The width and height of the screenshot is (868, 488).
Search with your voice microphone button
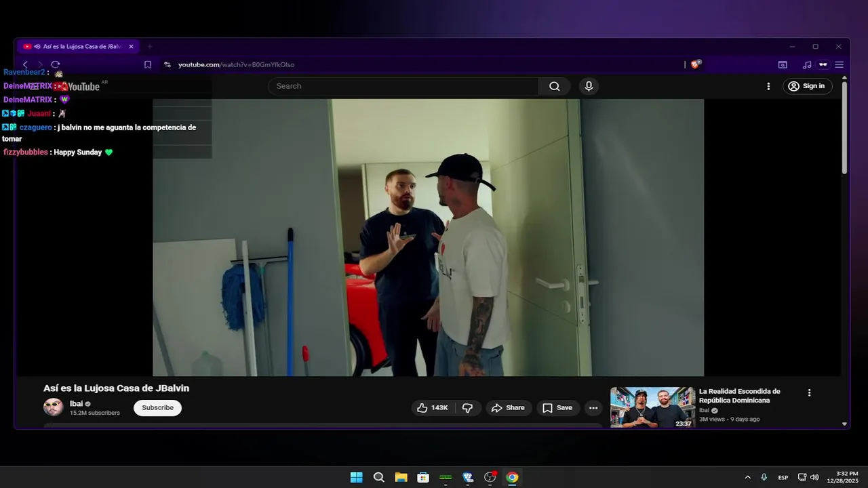pos(589,86)
